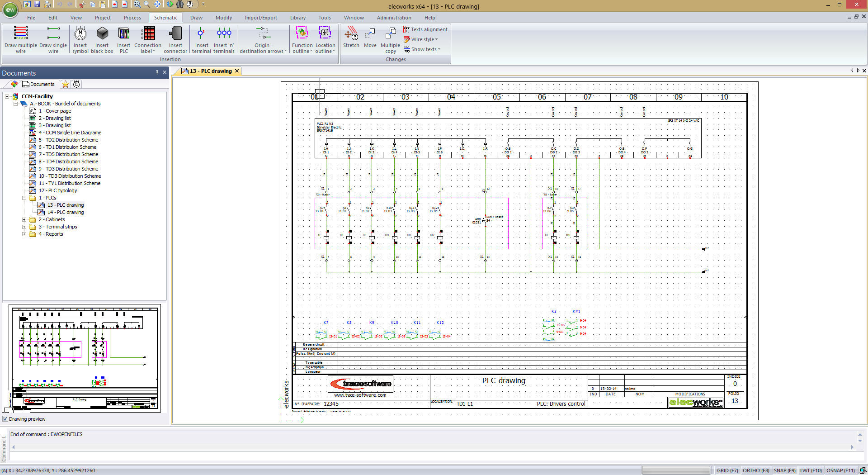This screenshot has height=475, width=868.
Task: Open the Process ribbon tab
Action: [x=132, y=18]
